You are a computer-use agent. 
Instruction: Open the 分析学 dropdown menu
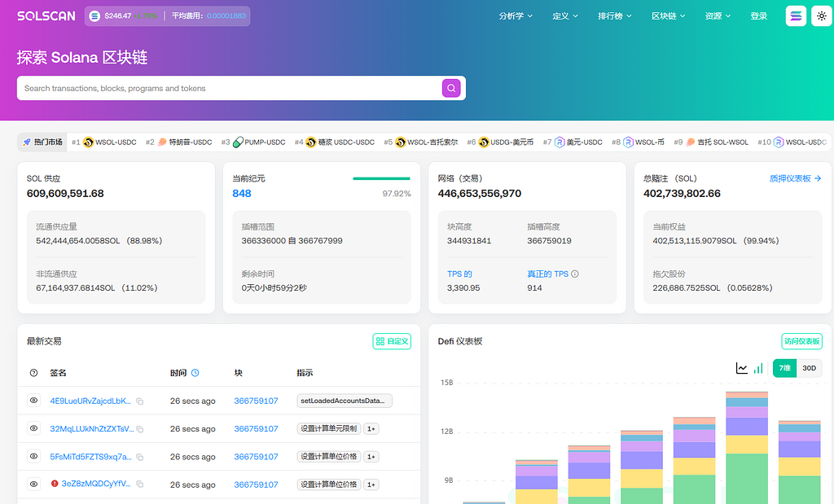pyautogui.click(x=516, y=16)
